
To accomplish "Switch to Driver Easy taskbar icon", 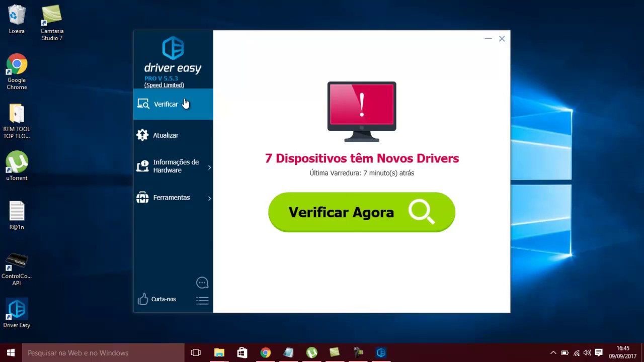I will [381, 352].
